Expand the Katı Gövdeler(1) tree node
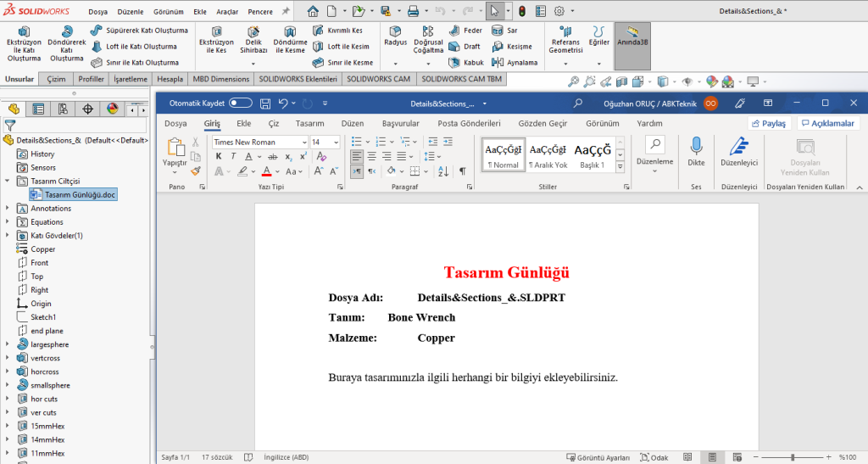Viewport: 868px width, 464px height. 8,236
